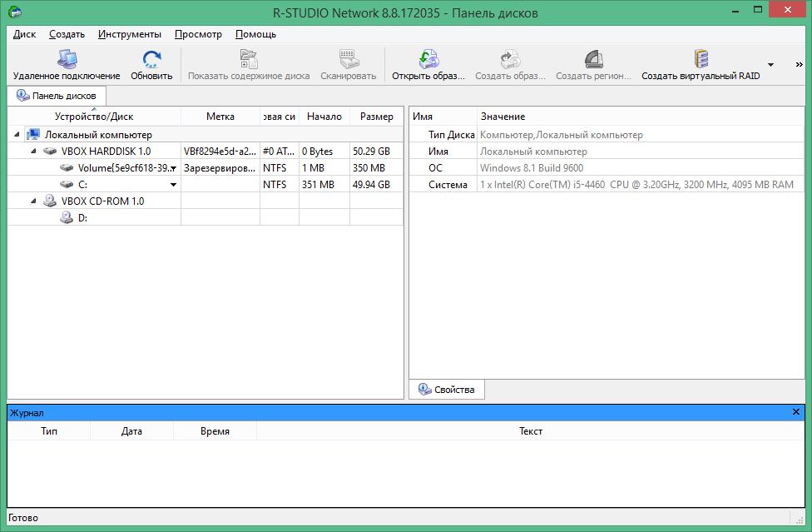Collapse the VBOX HARDDISK 1.0 node
812x532 pixels.
tap(33, 152)
